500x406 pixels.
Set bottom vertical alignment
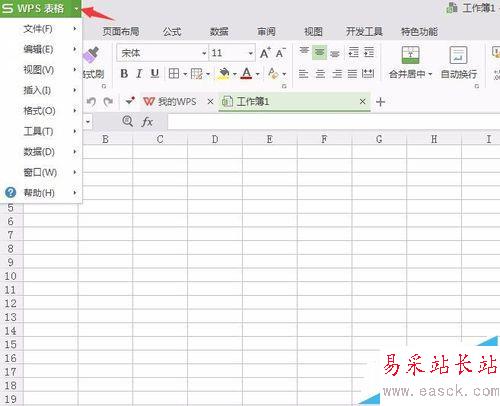pyautogui.click(x=335, y=53)
